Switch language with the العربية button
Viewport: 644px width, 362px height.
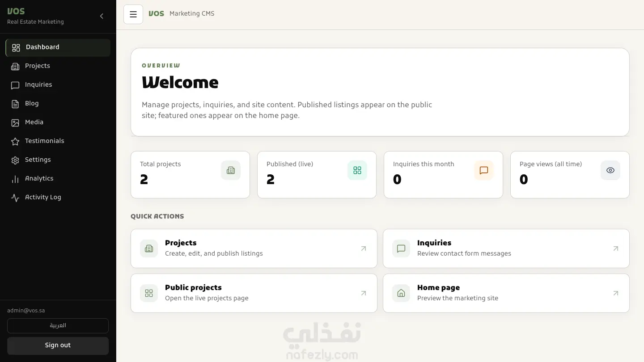[58, 326]
